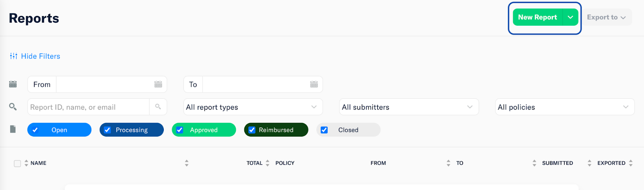644x190 pixels.
Task: Sort by Submitted column arrows
Action: [x=589, y=163]
